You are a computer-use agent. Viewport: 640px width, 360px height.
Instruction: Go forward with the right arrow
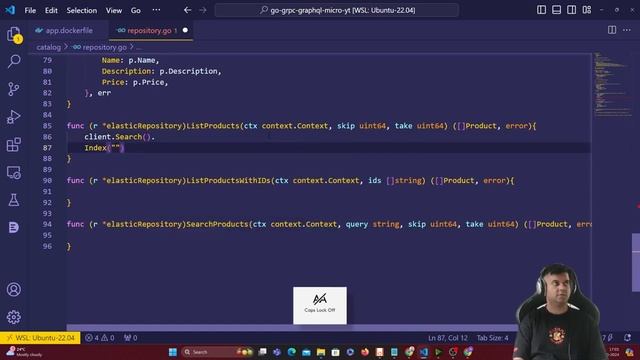pyautogui.click(x=203, y=10)
